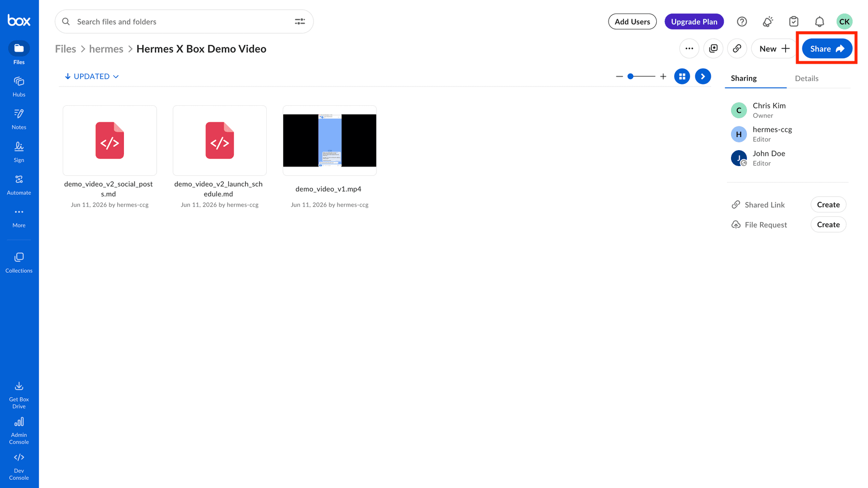Switch to the Details tab

tap(806, 78)
